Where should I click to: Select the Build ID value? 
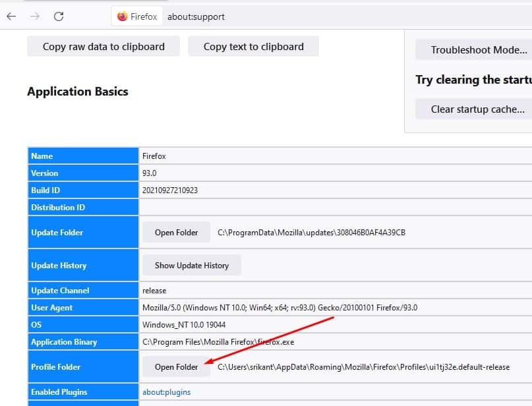[171, 190]
